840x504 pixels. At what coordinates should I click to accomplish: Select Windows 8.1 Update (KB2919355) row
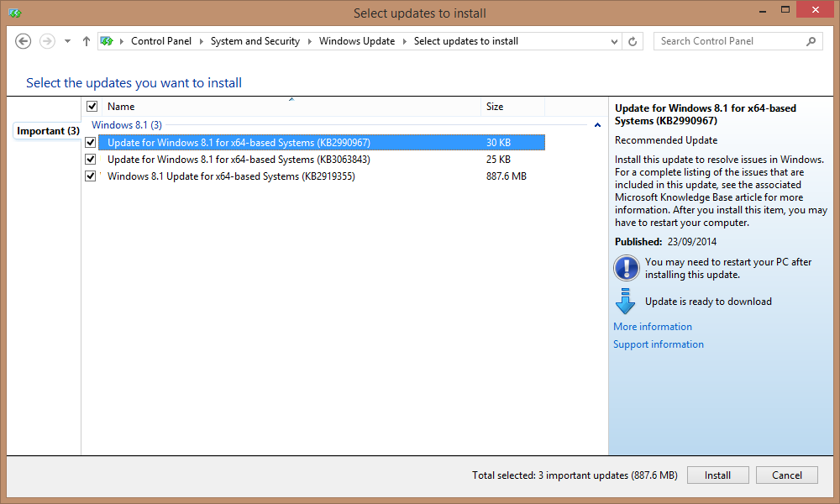coord(322,176)
